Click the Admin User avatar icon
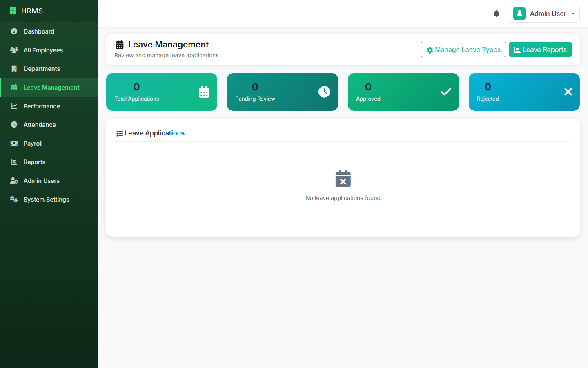This screenshot has height=368, width=588. 519,13
